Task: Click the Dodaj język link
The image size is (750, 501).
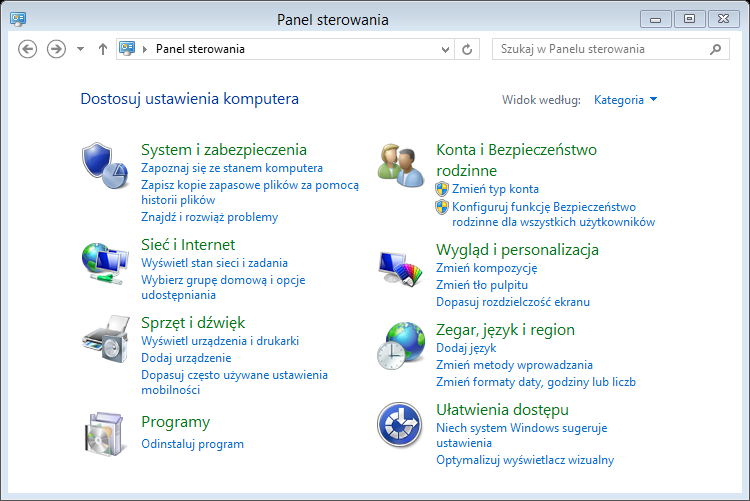Action: click(466, 348)
